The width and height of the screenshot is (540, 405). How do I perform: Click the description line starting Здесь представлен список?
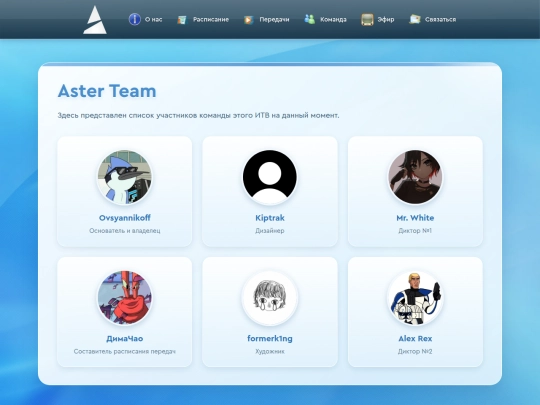click(x=198, y=115)
